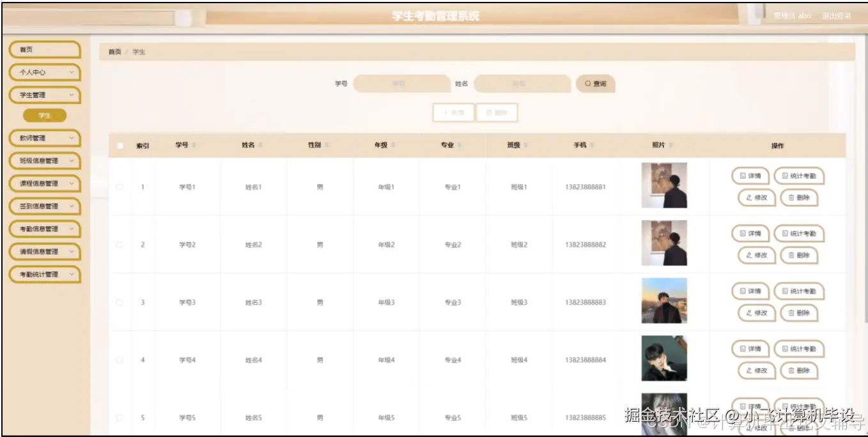Check the checkbox for row 学号2

tap(120, 245)
